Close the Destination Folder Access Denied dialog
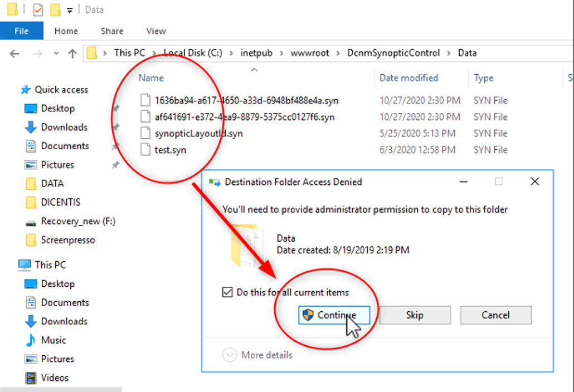Viewport: 574px width, 392px height. (x=535, y=182)
